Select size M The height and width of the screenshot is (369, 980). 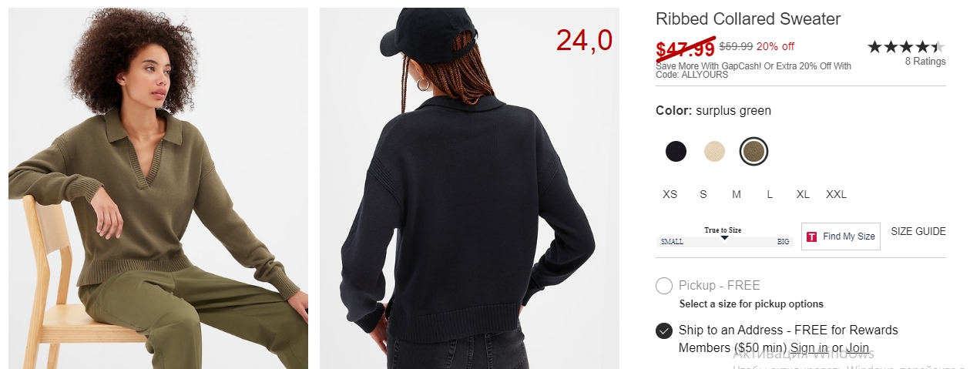(x=737, y=194)
